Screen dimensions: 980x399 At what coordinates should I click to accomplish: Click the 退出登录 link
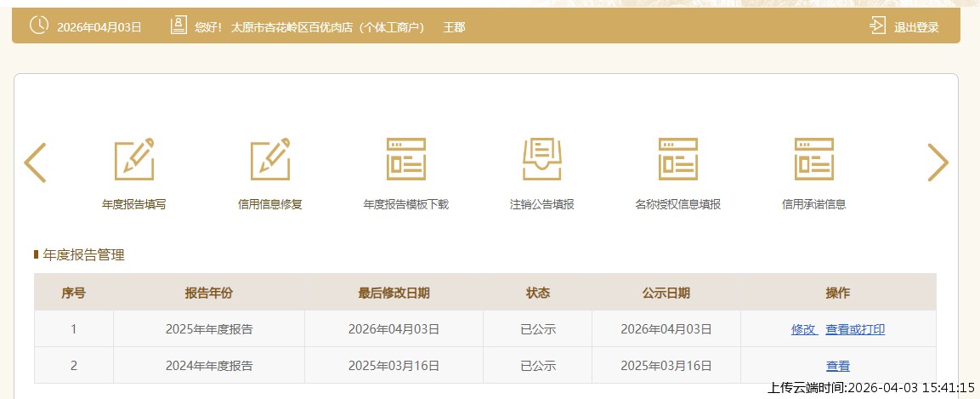pos(916,27)
